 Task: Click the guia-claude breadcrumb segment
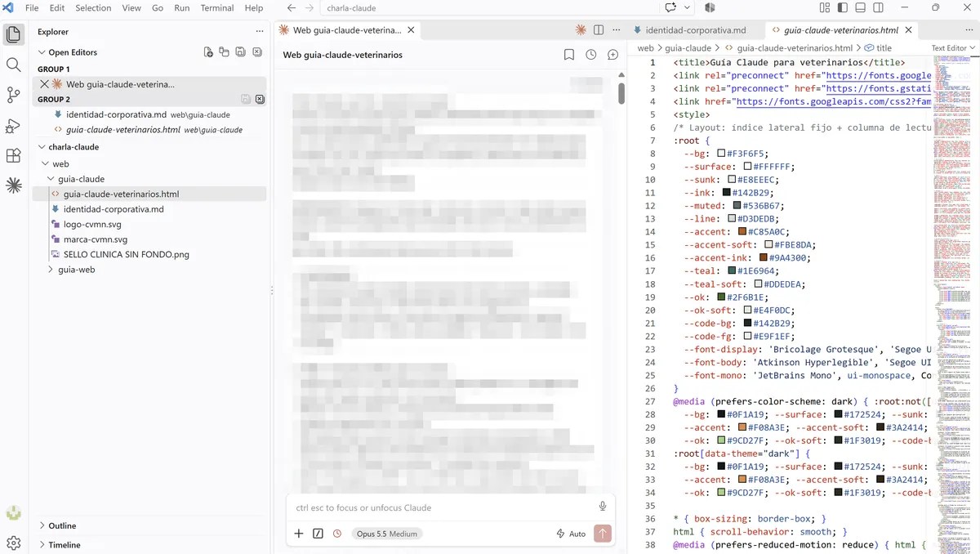coord(688,48)
